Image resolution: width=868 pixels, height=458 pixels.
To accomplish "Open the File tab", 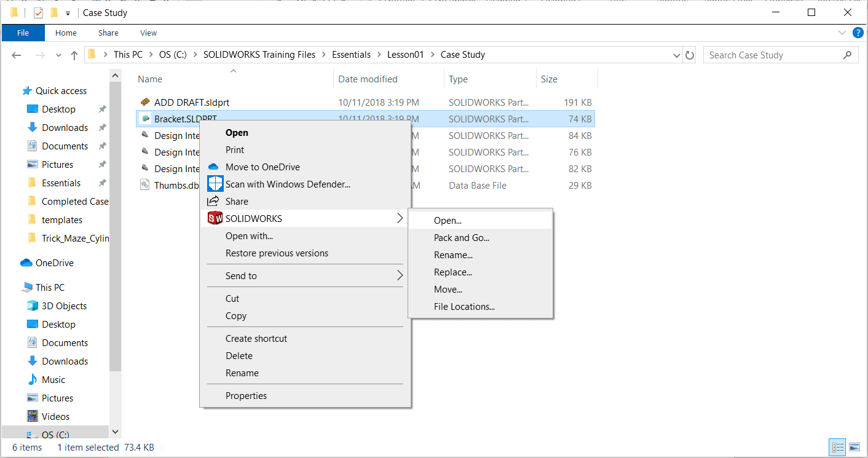I will click(23, 33).
